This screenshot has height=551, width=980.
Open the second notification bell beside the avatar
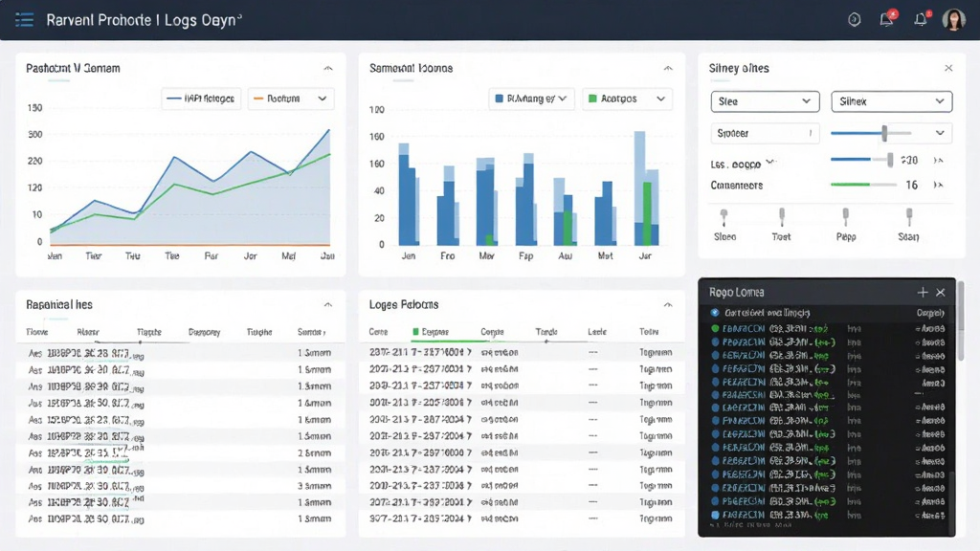coord(921,19)
